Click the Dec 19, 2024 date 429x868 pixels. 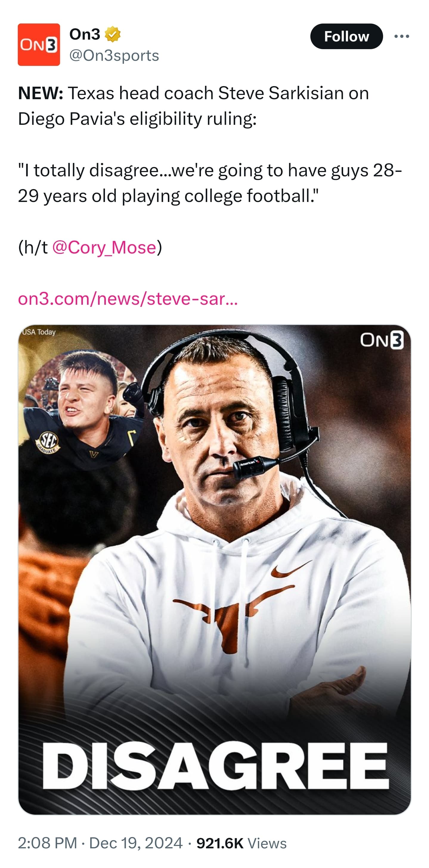(x=136, y=843)
